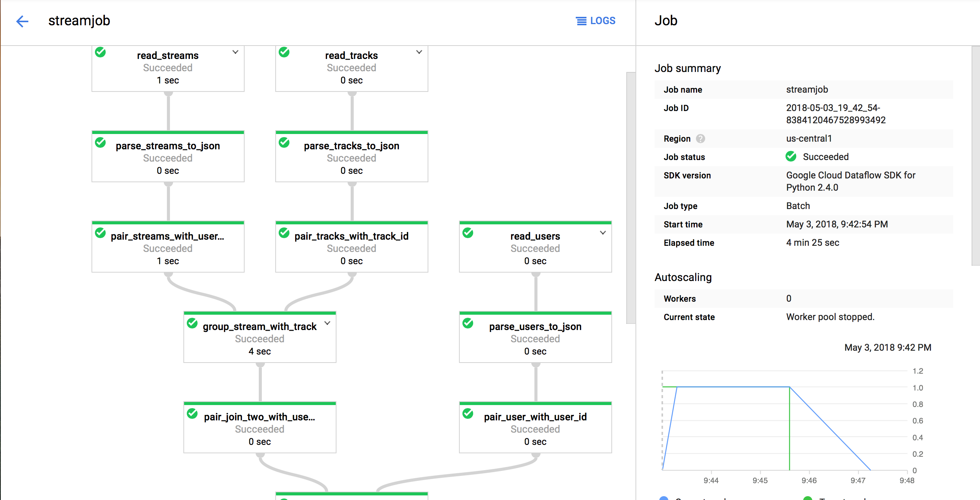980x500 pixels.
Task: Expand the read_streams step
Action: click(x=235, y=52)
